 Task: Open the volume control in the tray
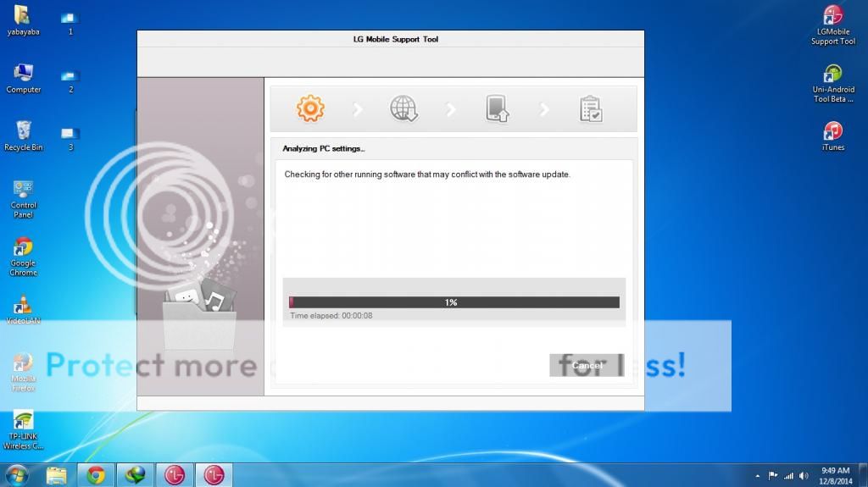coord(803,475)
